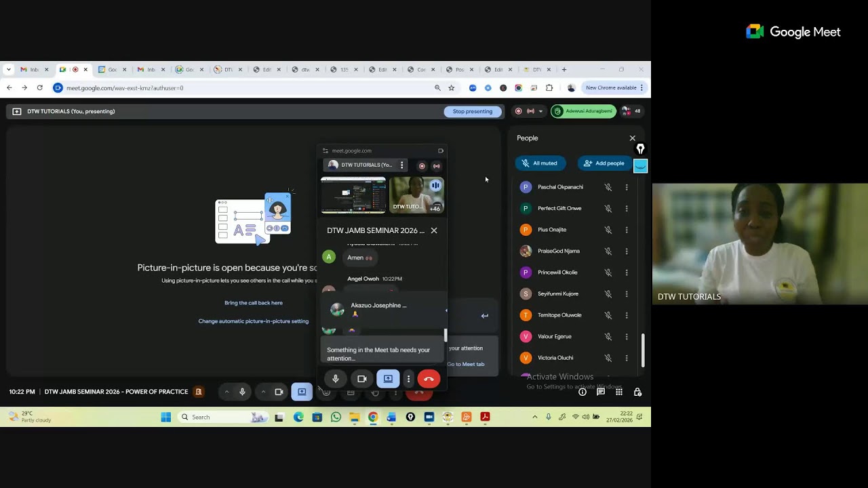868x488 pixels.
Task: Open more options for Seyifunmi Kujore
Action: tap(627, 294)
